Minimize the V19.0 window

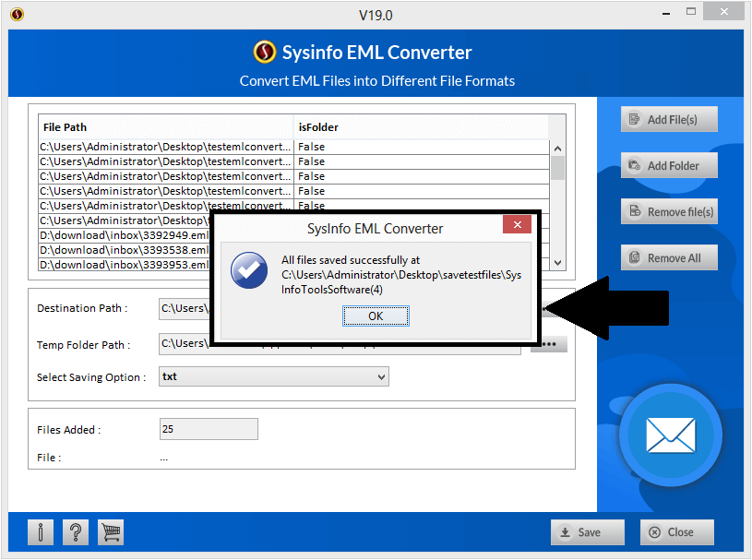click(665, 13)
